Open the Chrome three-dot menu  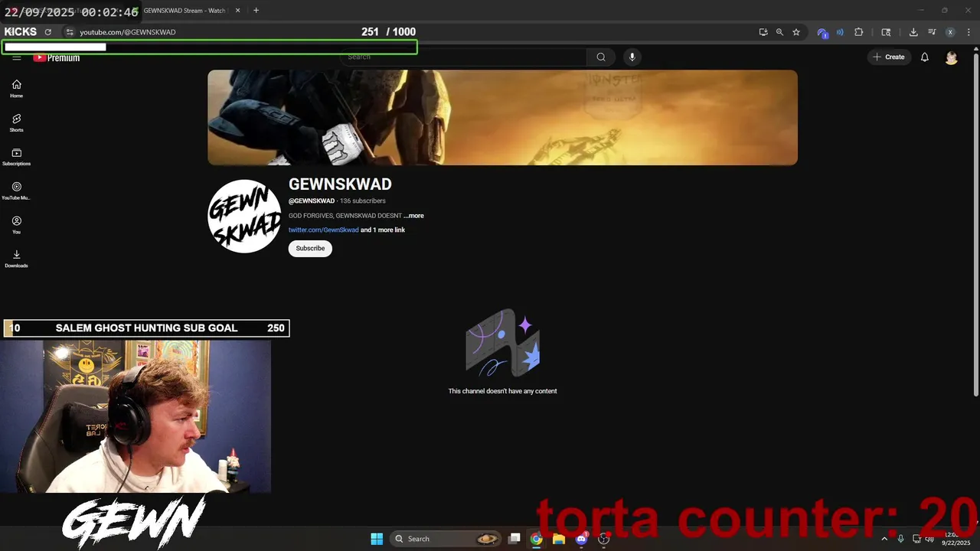[969, 32]
